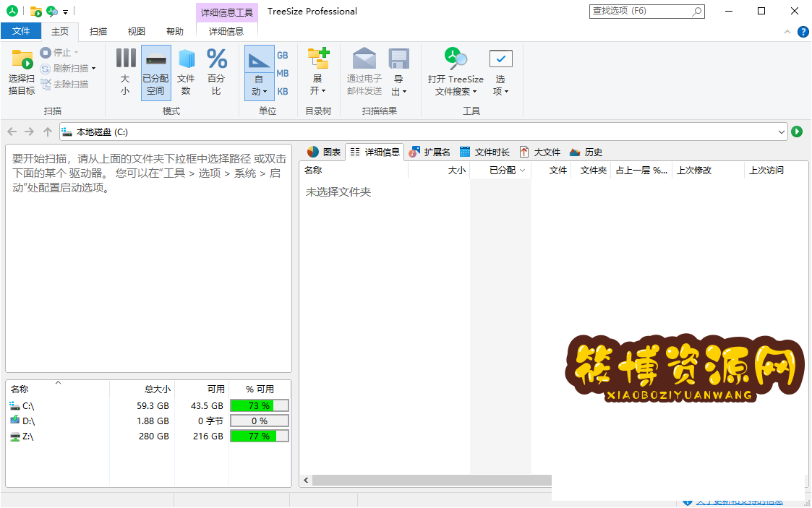Switch to the 主页 ribbon tab
This screenshot has height=508, width=812.
point(60,32)
